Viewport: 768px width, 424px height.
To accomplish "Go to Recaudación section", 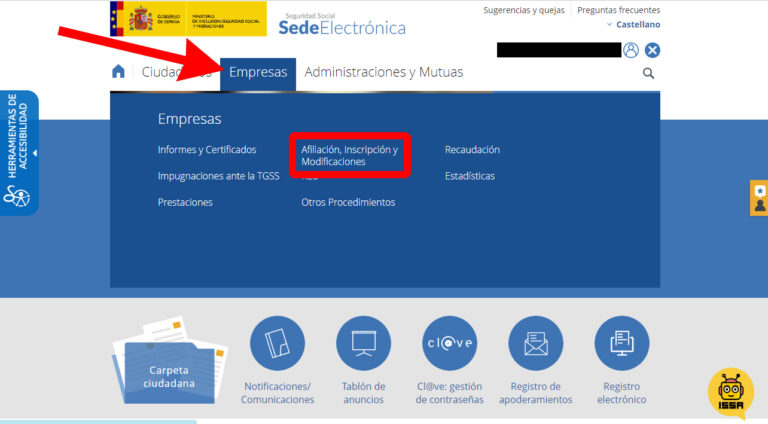I will (x=472, y=150).
